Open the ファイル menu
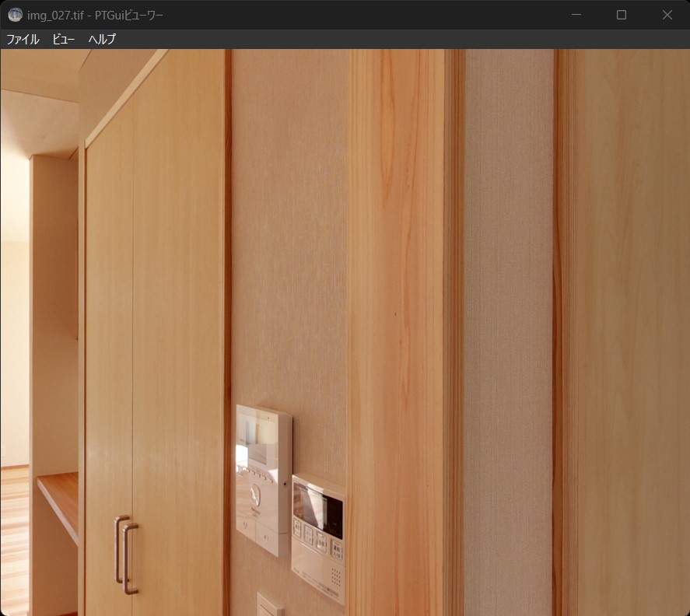The image size is (690, 616). tap(23, 39)
